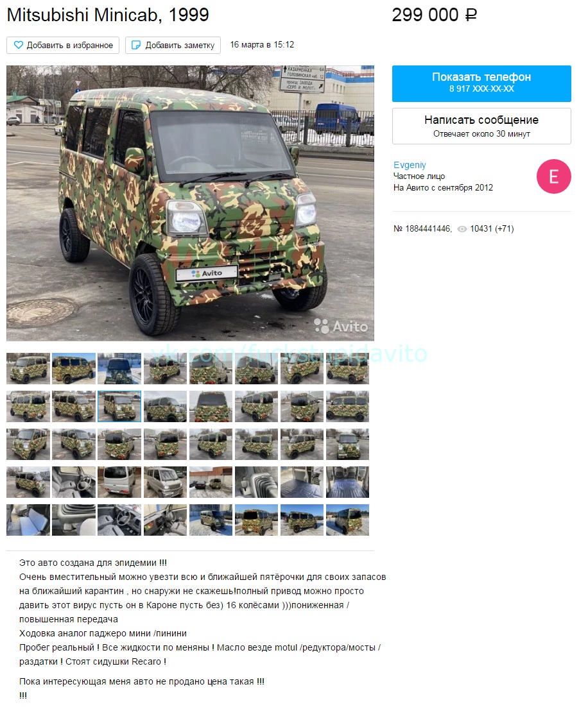Select the first thumbnail in the gallery
Screen dimensions: 588x707
click(28, 368)
